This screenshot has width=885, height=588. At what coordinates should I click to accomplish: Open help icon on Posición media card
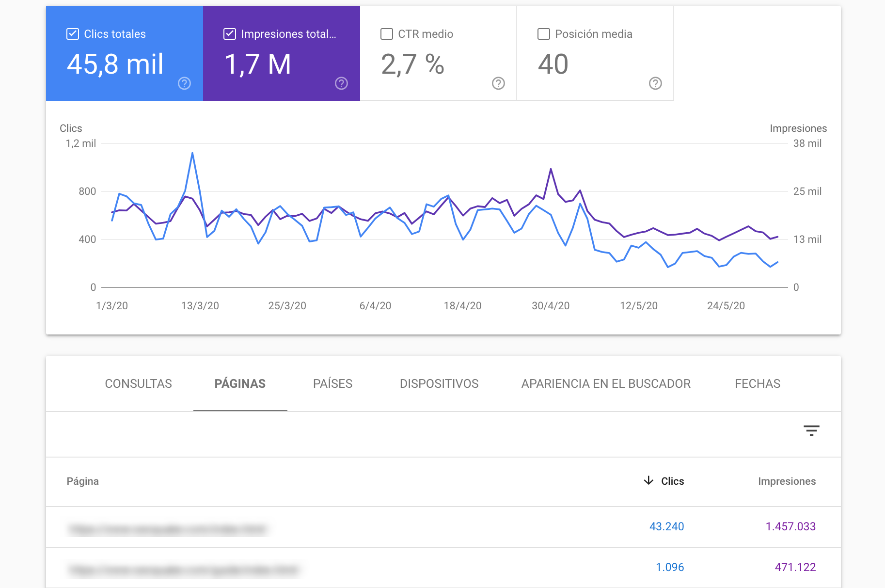pyautogui.click(x=655, y=83)
